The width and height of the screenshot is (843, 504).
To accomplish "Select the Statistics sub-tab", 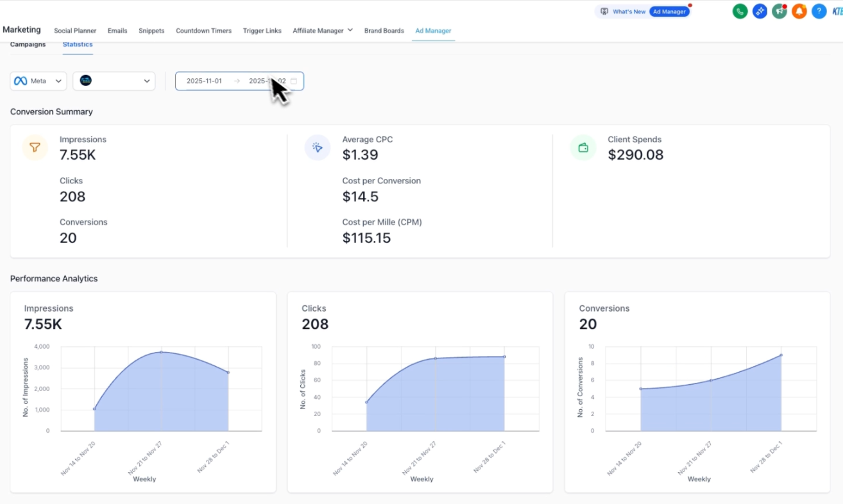I will point(78,45).
